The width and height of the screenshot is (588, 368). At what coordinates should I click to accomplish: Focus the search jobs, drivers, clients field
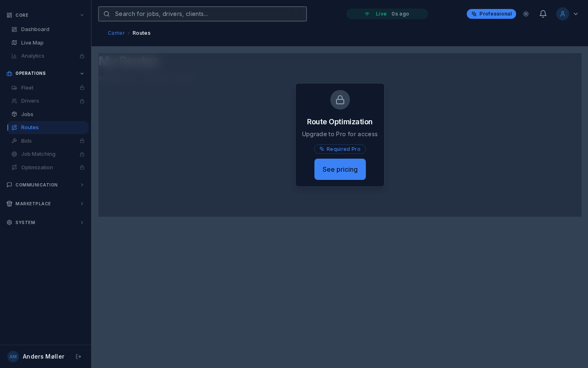[208, 14]
